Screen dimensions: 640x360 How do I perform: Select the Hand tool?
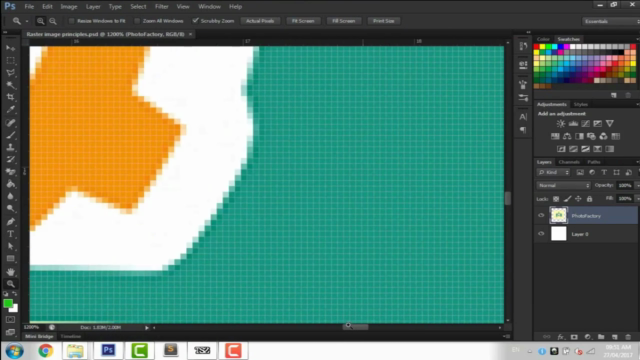click(x=11, y=271)
